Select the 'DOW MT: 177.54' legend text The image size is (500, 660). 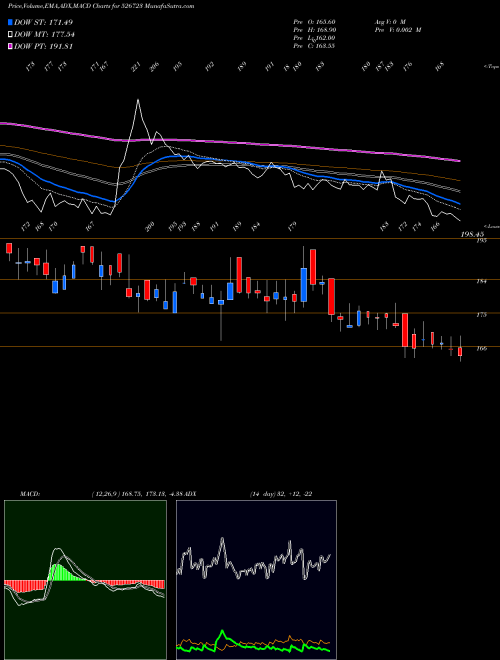[44, 35]
